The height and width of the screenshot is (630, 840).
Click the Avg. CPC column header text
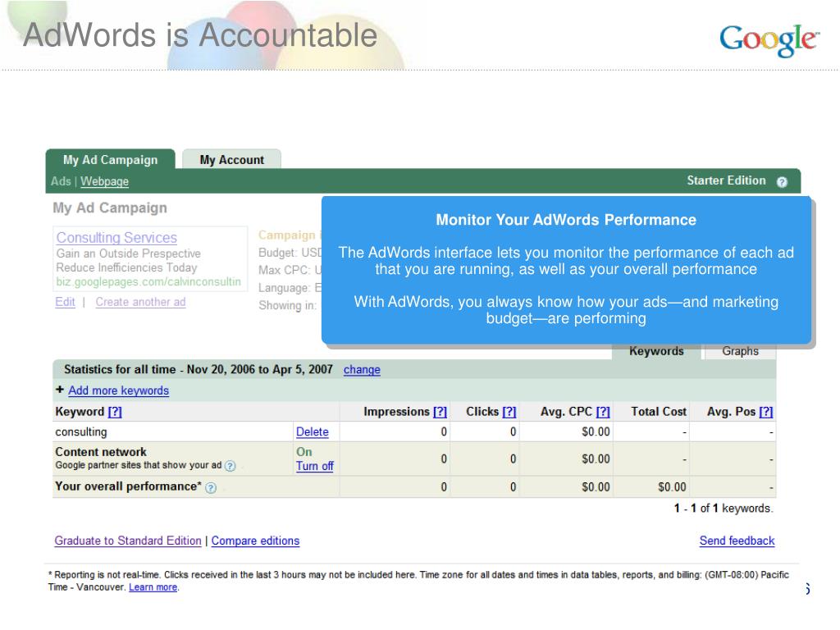pos(566,412)
